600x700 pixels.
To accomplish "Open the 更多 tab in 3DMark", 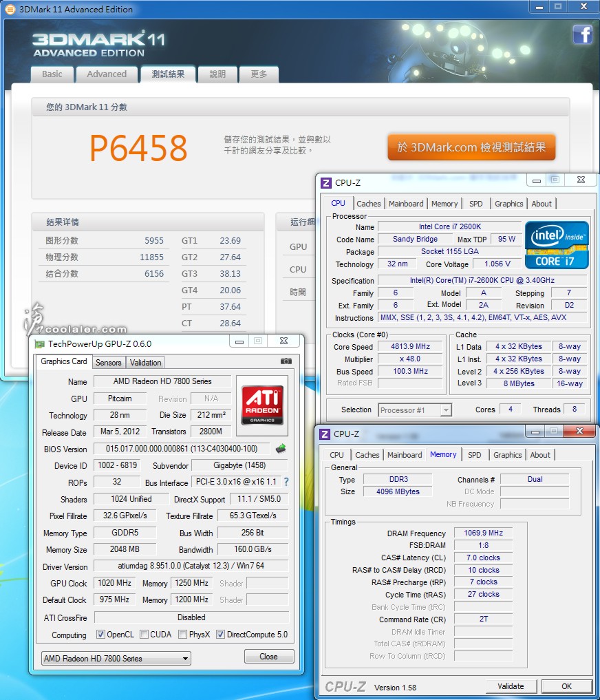I will click(x=259, y=74).
